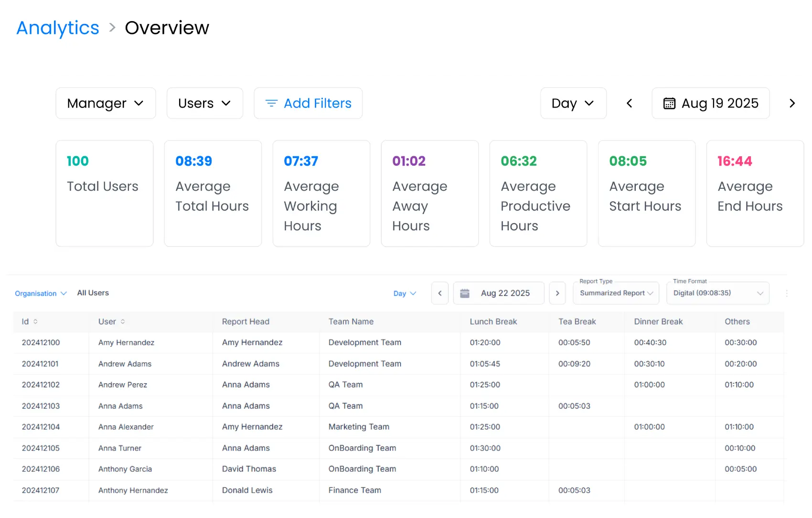Click the Add Filters button
812x518 pixels.
click(x=308, y=103)
